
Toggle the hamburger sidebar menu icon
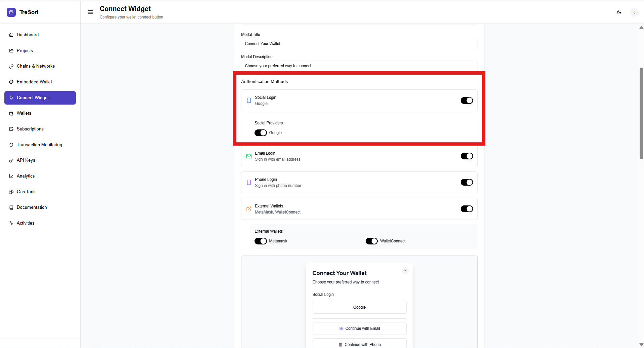[91, 12]
